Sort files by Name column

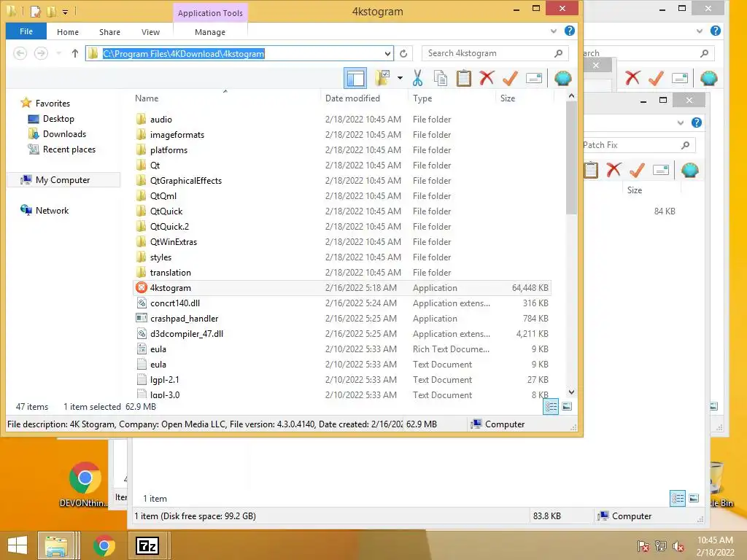(146, 98)
